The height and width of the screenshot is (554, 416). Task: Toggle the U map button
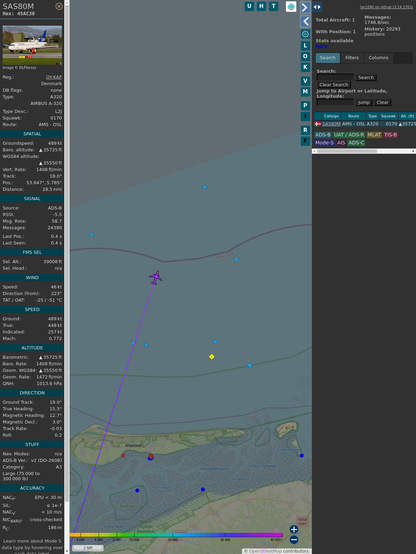[249, 6]
